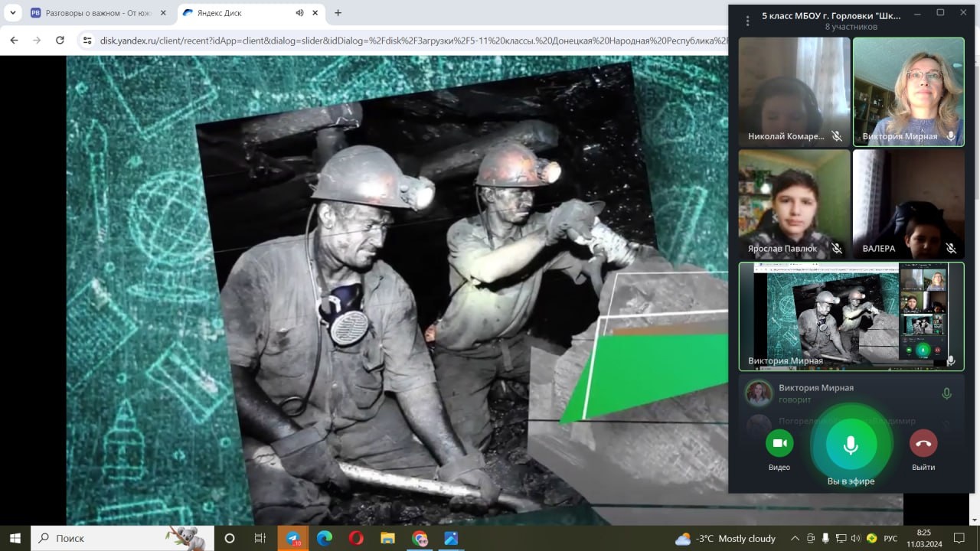980x551 pixels.
Task: Expand the hidden system tray icons
Action: (795, 538)
